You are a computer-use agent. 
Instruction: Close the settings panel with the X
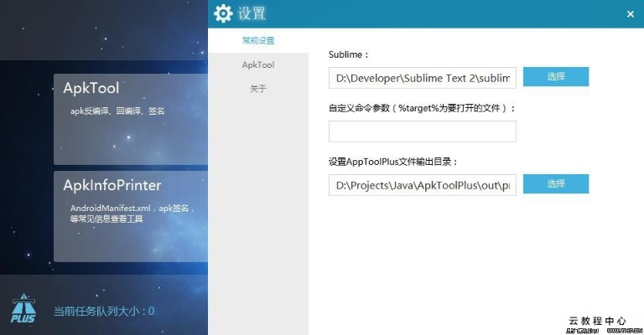click(x=630, y=14)
